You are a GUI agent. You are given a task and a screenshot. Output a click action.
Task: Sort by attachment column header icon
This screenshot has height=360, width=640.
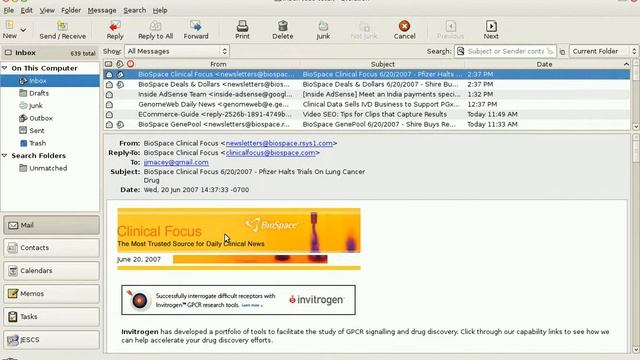click(x=120, y=64)
